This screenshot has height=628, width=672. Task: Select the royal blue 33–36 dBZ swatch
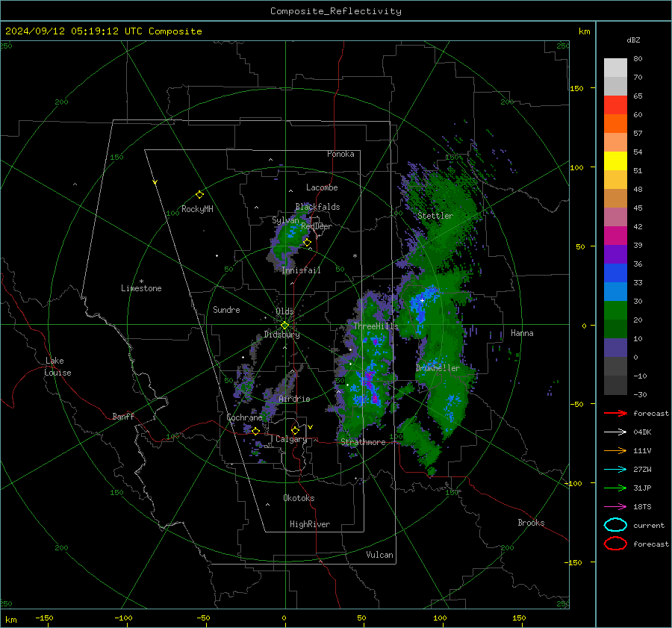click(x=615, y=273)
